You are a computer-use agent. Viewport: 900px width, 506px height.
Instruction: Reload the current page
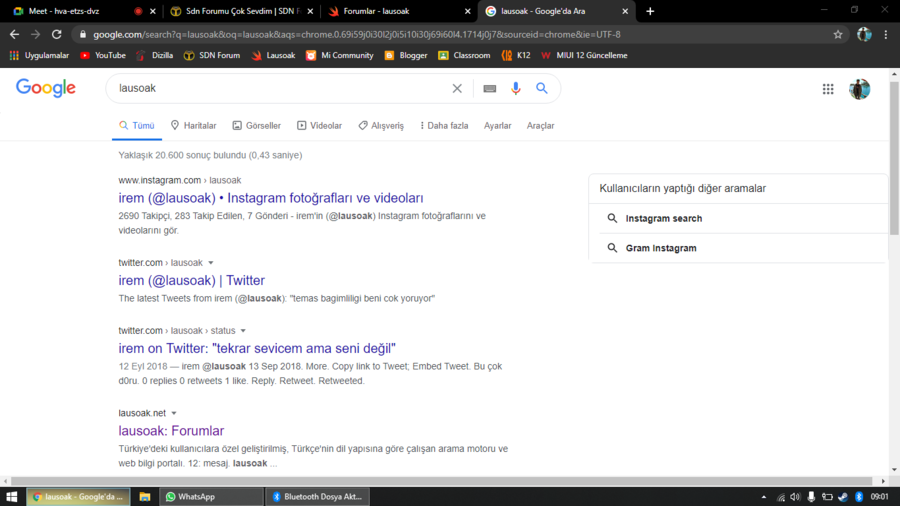[x=56, y=34]
